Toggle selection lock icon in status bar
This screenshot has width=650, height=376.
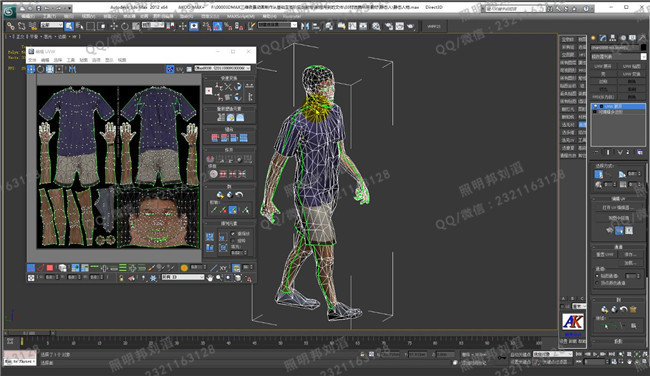pos(362,354)
